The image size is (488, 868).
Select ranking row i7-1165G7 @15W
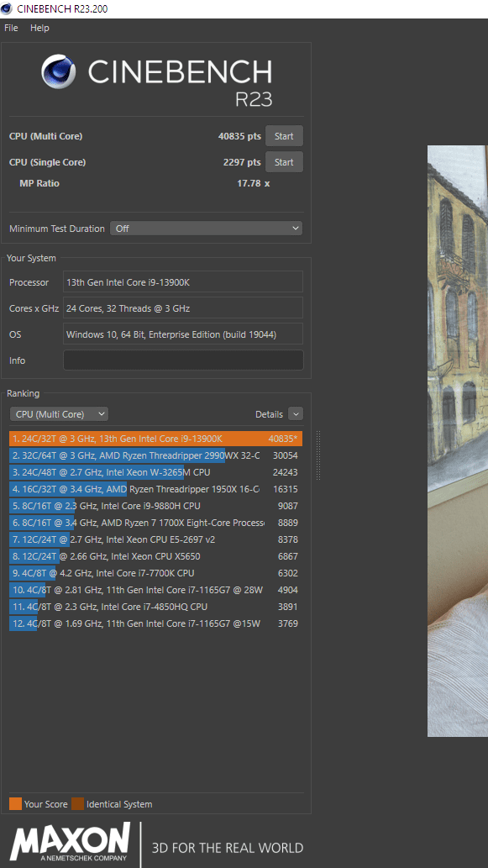(x=156, y=623)
